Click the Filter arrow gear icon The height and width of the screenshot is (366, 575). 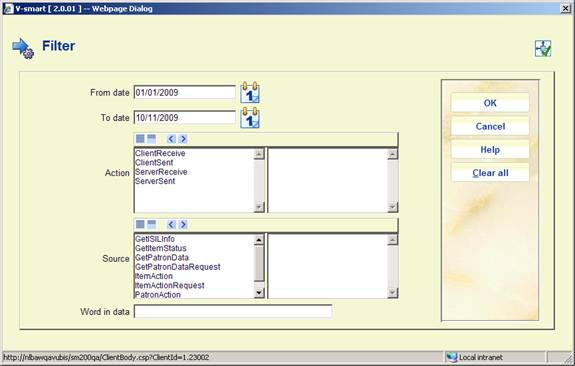tap(23, 48)
